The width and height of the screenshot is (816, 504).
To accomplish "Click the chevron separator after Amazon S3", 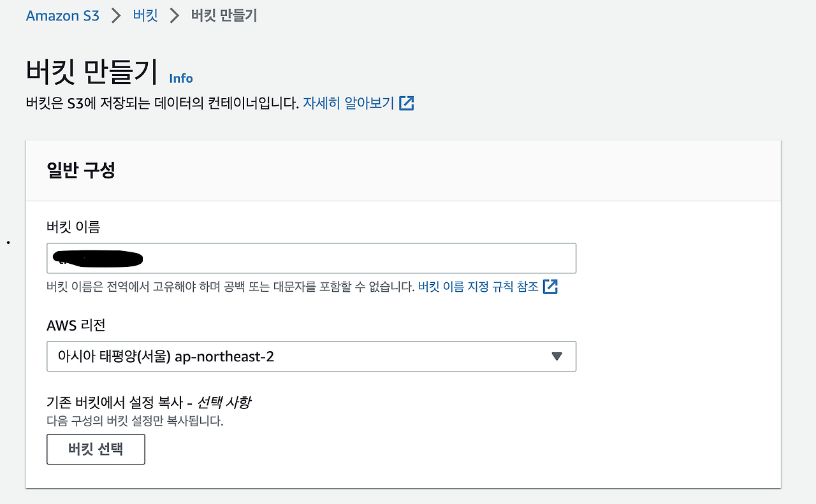I will 116,16.
